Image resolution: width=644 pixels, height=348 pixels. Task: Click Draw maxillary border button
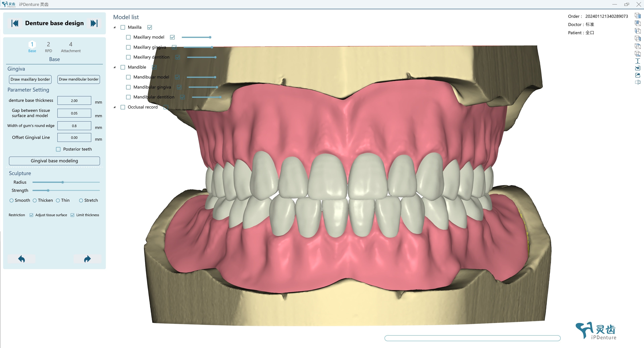tap(30, 79)
